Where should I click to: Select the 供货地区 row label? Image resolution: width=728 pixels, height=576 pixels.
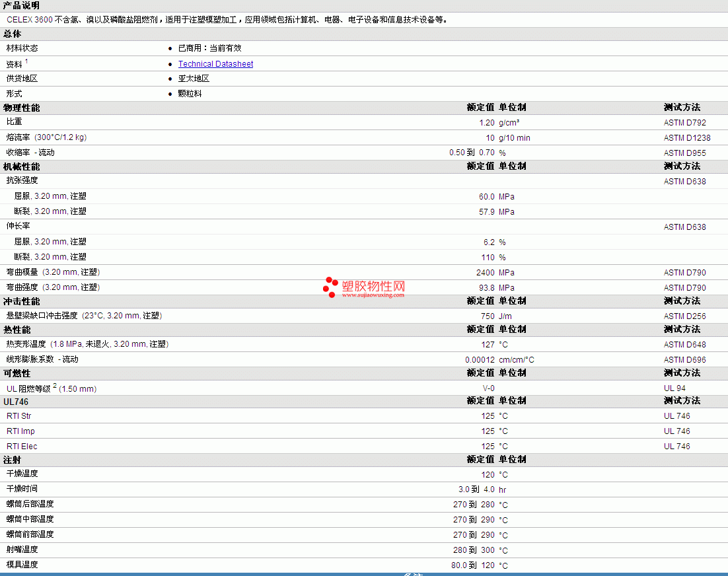22,79
